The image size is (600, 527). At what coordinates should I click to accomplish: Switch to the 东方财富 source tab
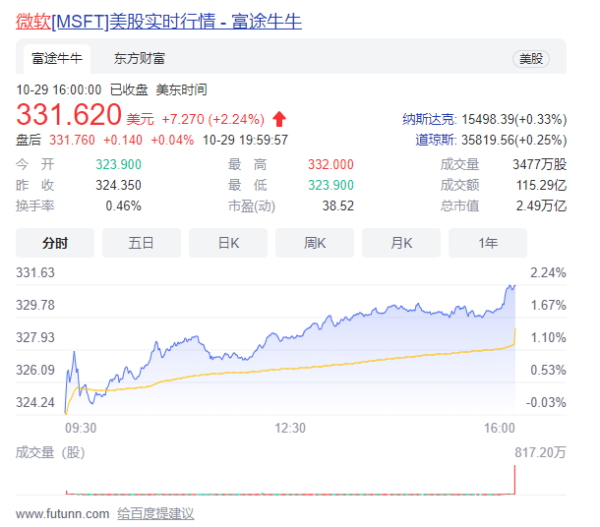(x=139, y=59)
